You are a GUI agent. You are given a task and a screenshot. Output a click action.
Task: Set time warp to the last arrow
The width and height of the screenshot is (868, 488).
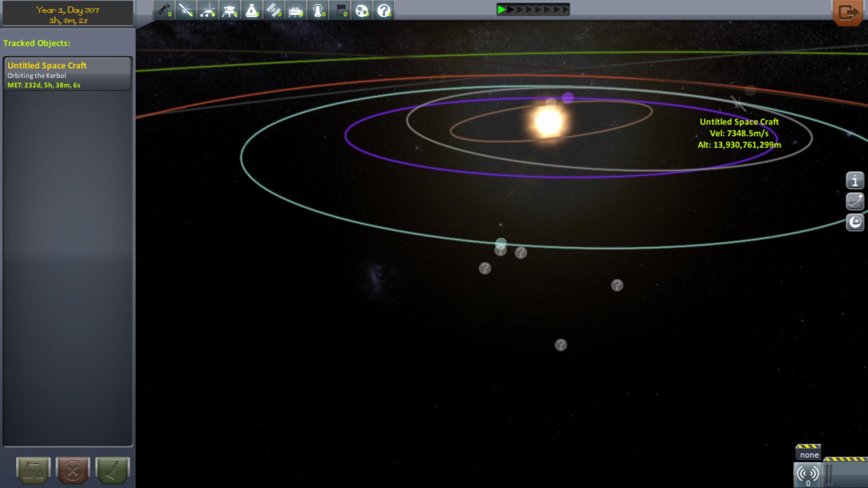pyautogui.click(x=565, y=9)
